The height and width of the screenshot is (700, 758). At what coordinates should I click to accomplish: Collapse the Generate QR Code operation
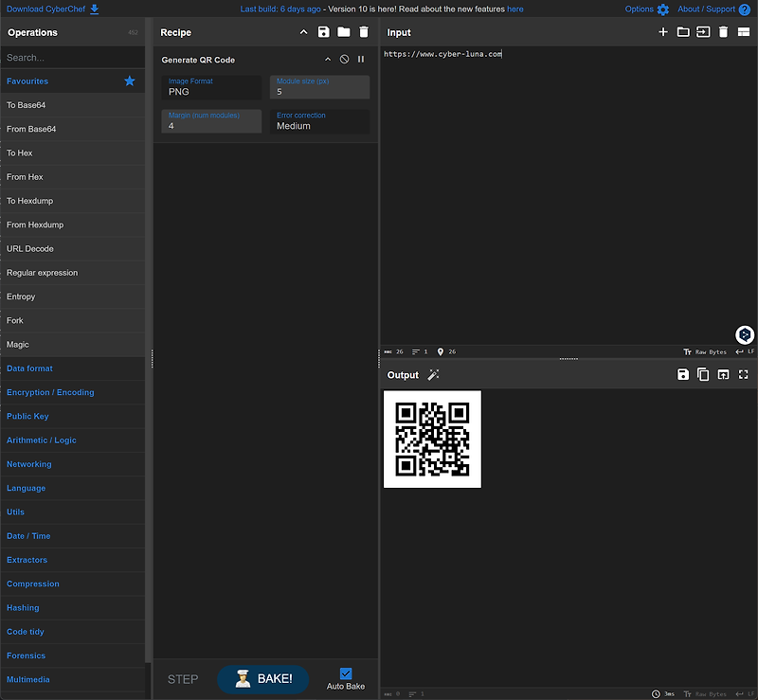pos(328,59)
